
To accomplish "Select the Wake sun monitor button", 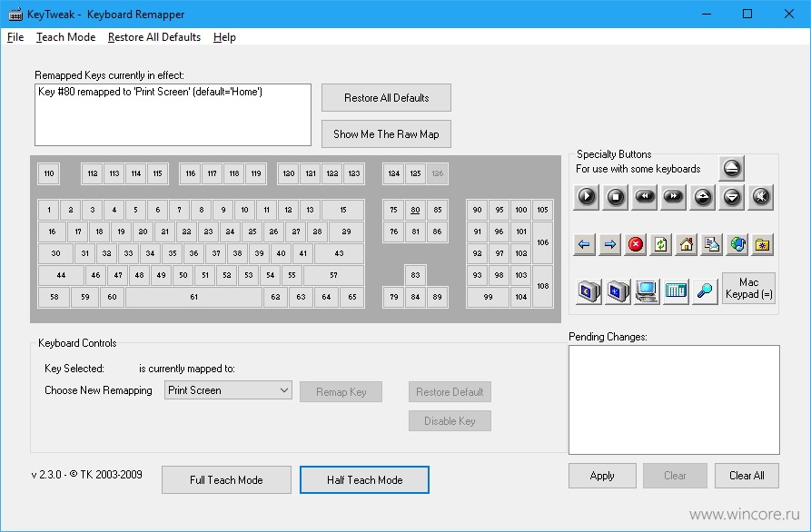I will [618, 291].
